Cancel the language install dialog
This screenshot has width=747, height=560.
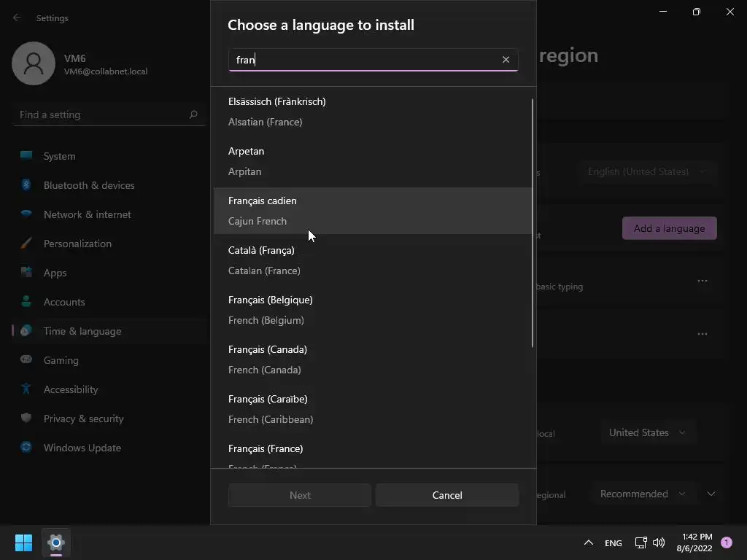tap(447, 495)
